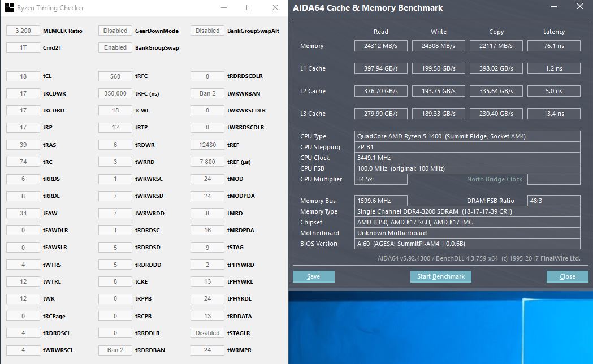
Task: Click the Close button in AIDA64
Action: pos(568,277)
